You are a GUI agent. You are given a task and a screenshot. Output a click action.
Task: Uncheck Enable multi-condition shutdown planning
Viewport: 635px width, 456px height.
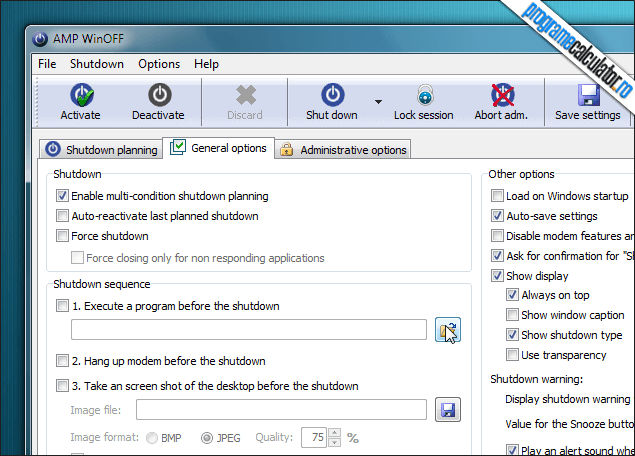click(x=62, y=196)
